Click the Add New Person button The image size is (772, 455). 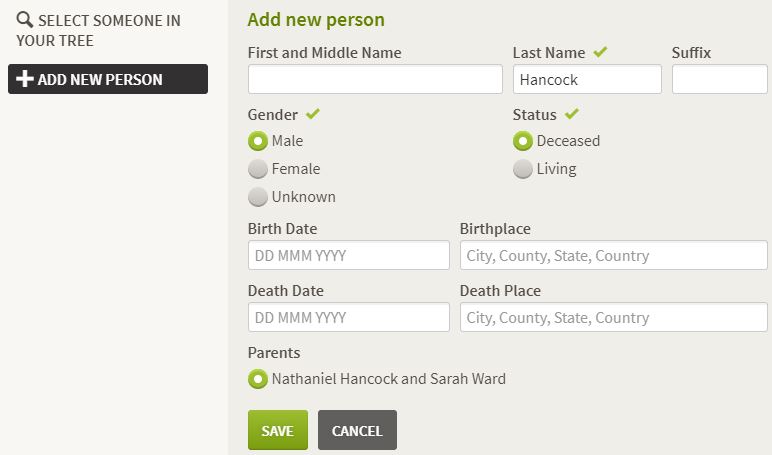click(x=108, y=79)
